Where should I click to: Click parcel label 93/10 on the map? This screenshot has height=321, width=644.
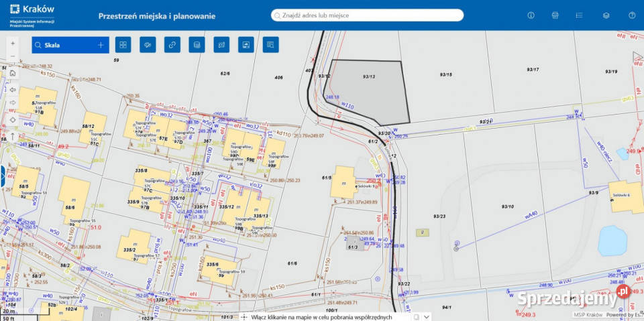[508, 206]
